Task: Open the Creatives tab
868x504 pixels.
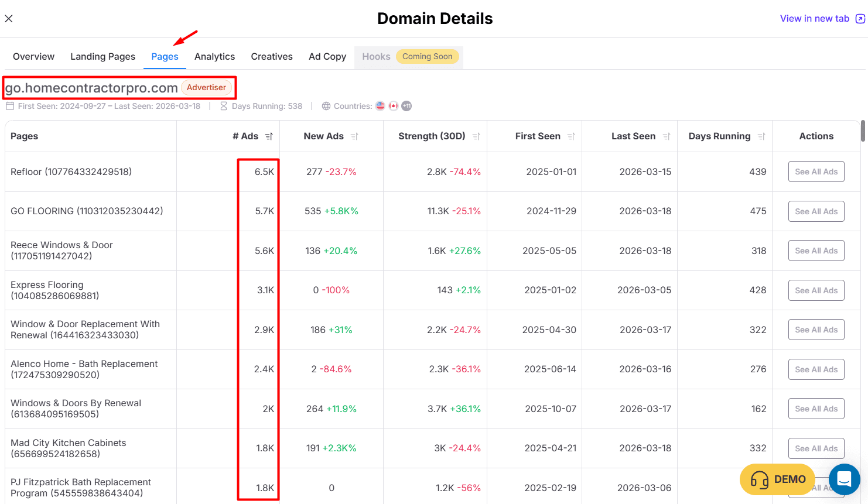Action: coord(272,57)
